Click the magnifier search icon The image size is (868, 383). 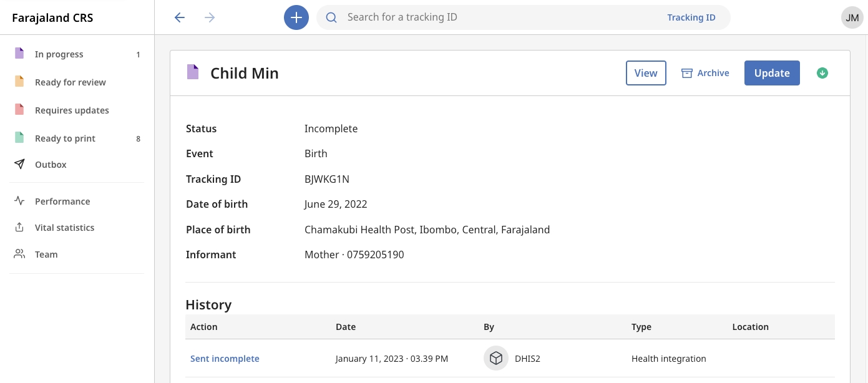pyautogui.click(x=332, y=17)
